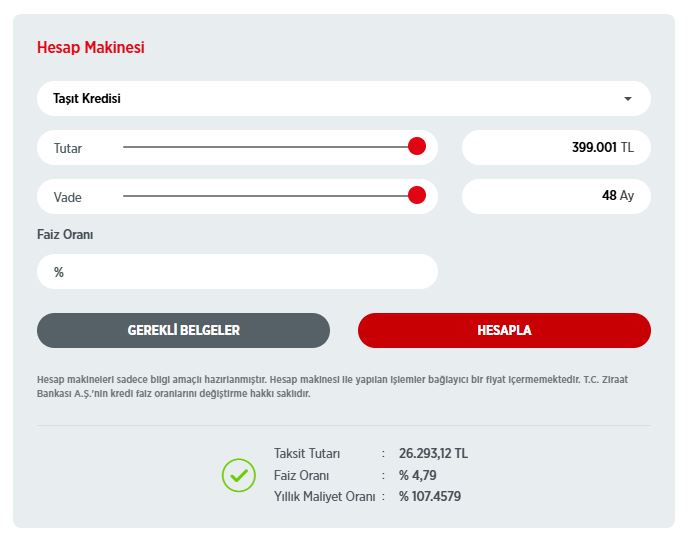Click middle of the Vade slider track
694x543 pixels.
pyautogui.click(x=266, y=196)
